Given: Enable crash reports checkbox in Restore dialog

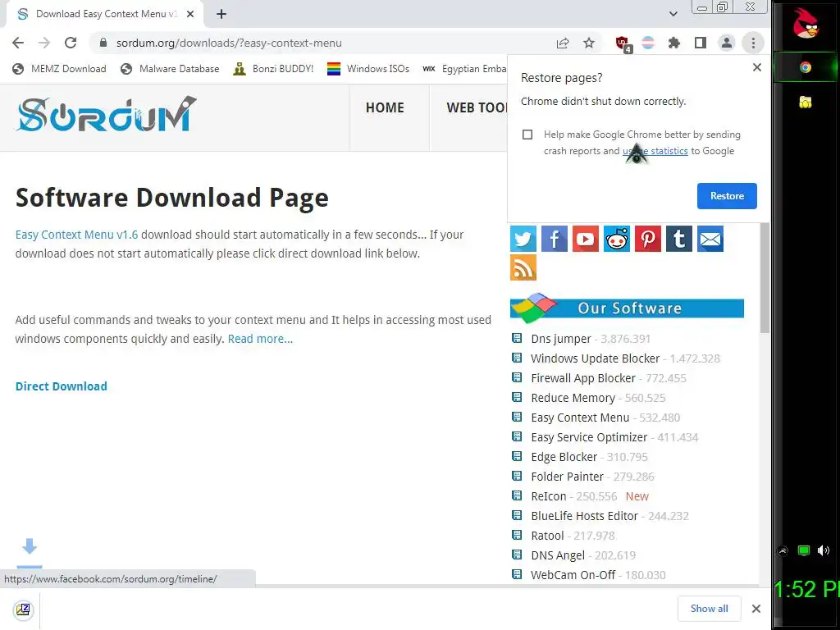Looking at the screenshot, I should [527, 135].
